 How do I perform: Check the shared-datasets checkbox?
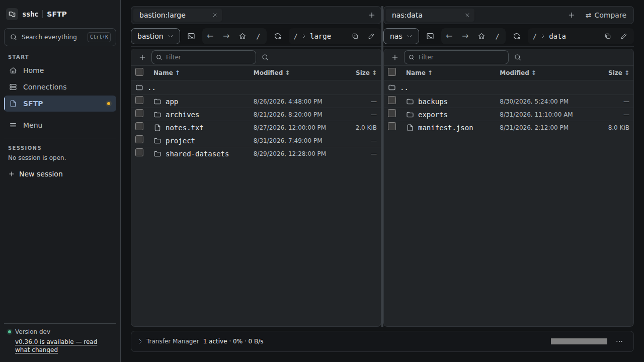139,152
